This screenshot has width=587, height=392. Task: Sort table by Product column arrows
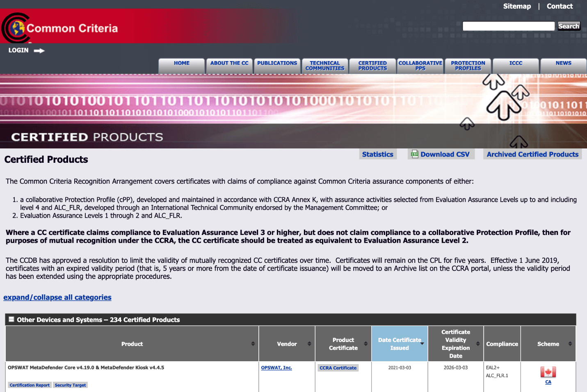click(x=253, y=344)
